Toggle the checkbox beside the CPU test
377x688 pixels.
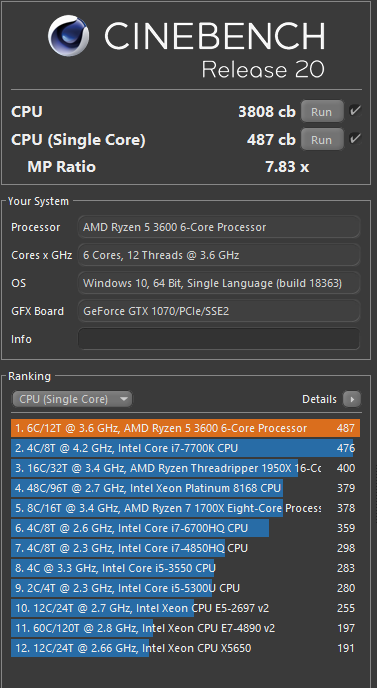pos(355,111)
